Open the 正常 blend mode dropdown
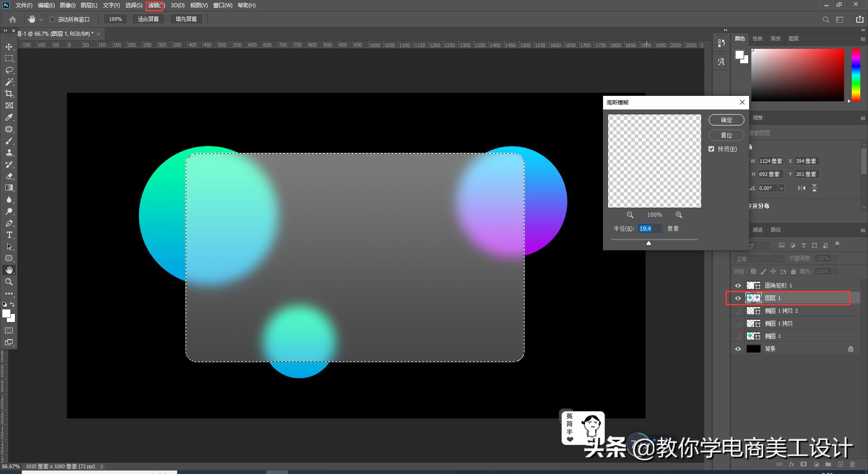The height and width of the screenshot is (474, 868). tap(759, 259)
